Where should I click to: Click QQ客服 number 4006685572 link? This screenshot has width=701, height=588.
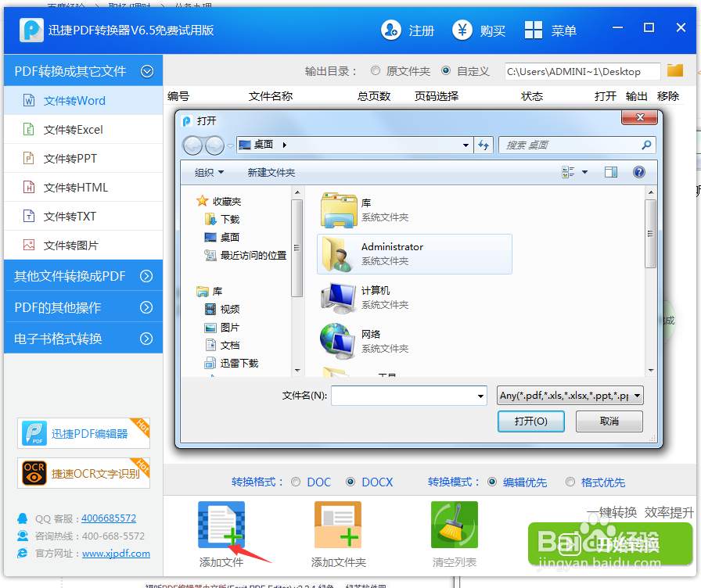[109, 518]
